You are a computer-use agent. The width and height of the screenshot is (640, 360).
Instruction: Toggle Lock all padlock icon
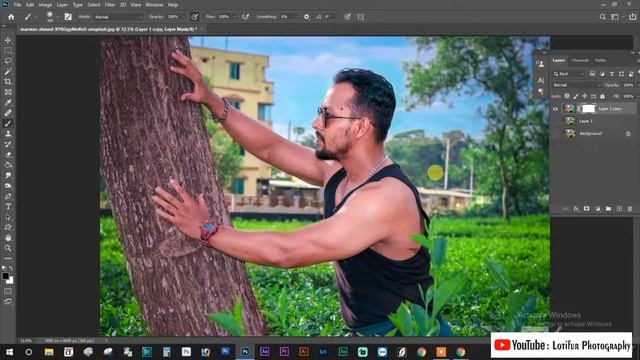602,96
